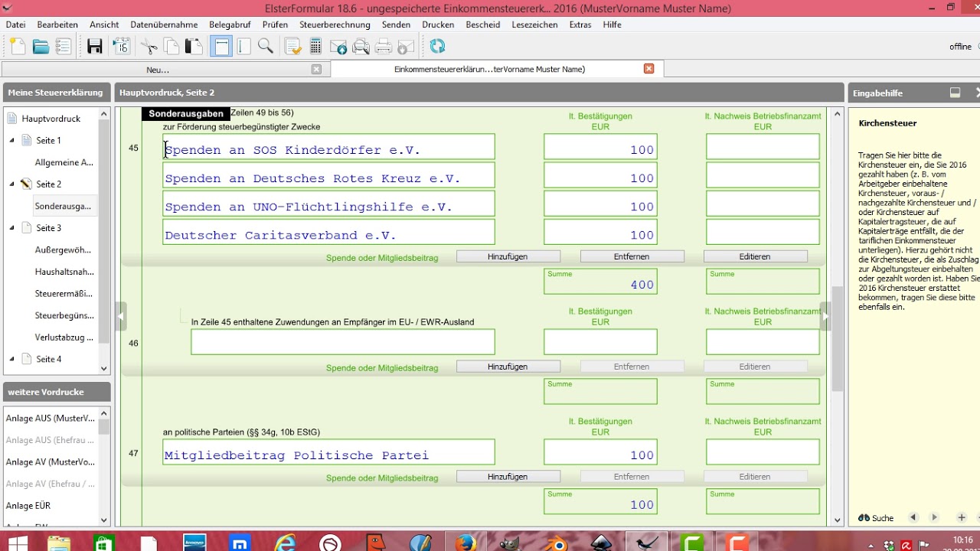Save the tax return with the floppy icon
Image resolution: width=980 pixels, height=551 pixels.
coord(95,47)
